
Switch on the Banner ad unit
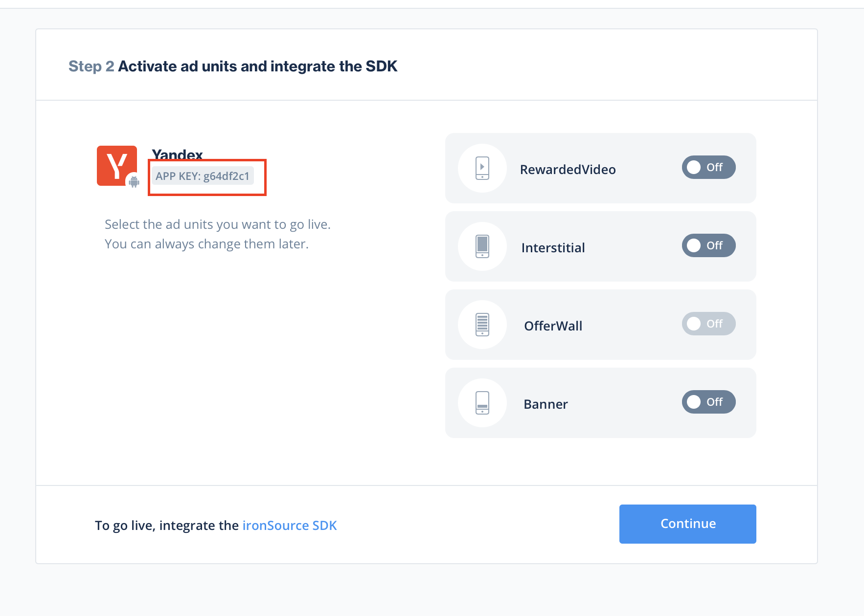[x=708, y=402]
